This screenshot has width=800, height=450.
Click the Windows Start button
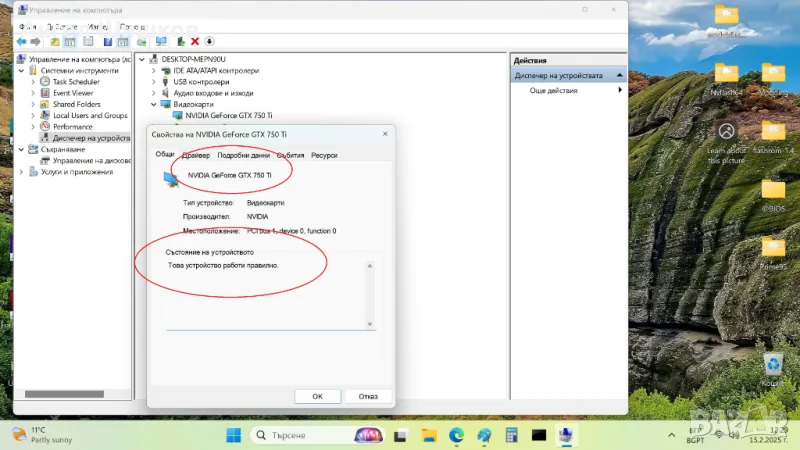click(x=233, y=435)
